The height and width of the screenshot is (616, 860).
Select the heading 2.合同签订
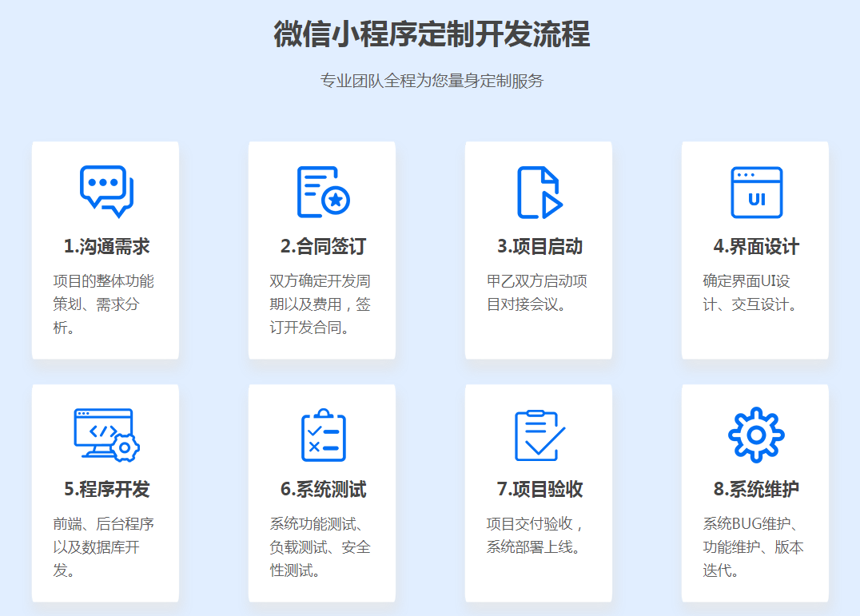pyautogui.click(x=323, y=247)
